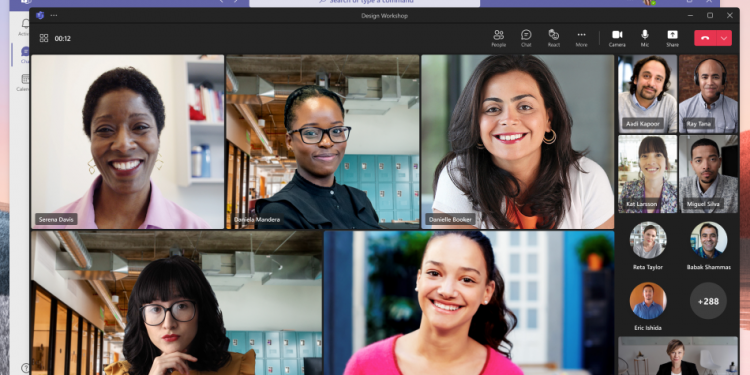Toggle the Mic mute
750x375 pixels.
645,38
